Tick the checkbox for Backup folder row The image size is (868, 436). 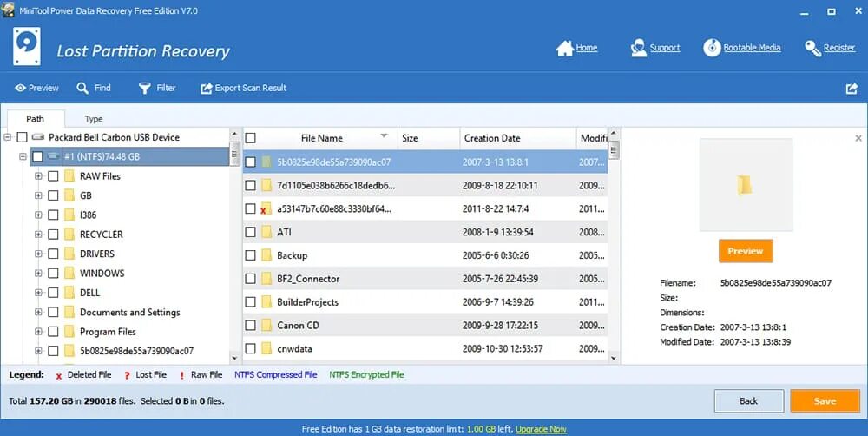(250, 255)
